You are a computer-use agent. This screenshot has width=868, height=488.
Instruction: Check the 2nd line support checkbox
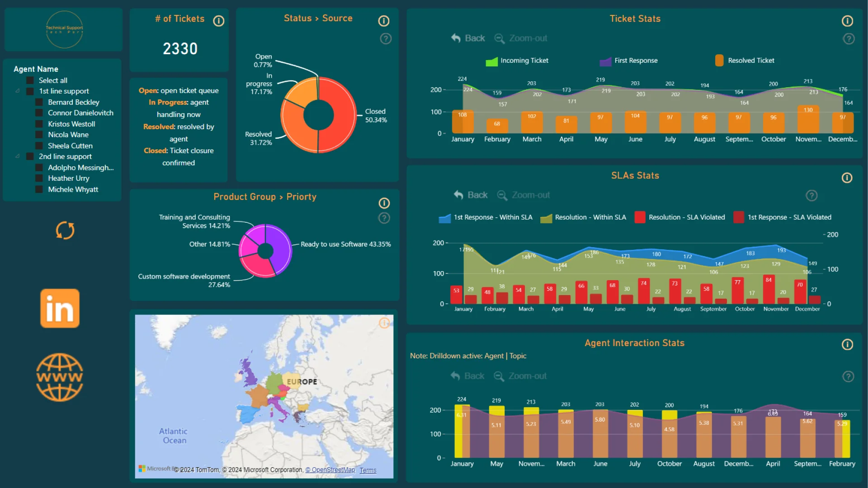point(30,156)
